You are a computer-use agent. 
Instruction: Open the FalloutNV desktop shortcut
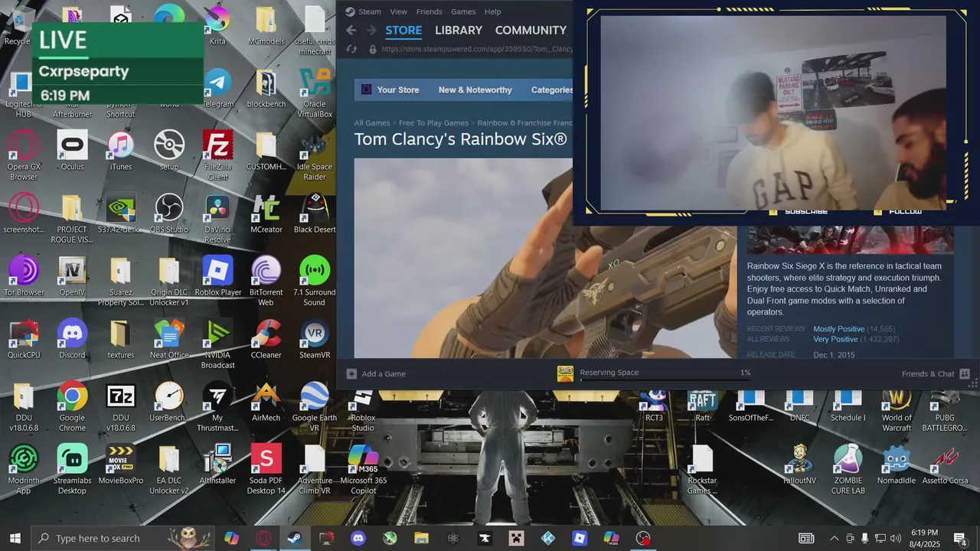point(799,465)
